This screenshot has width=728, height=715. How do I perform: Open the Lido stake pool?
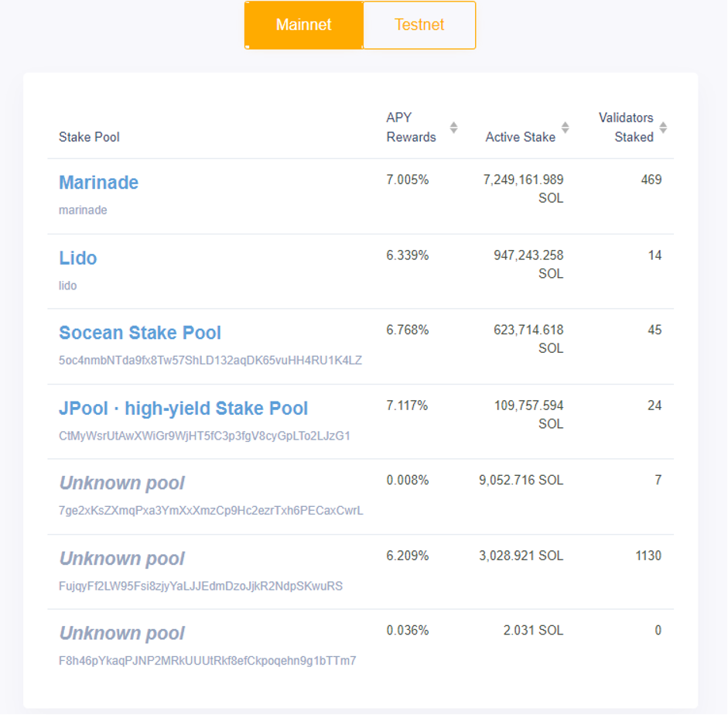pos(77,258)
